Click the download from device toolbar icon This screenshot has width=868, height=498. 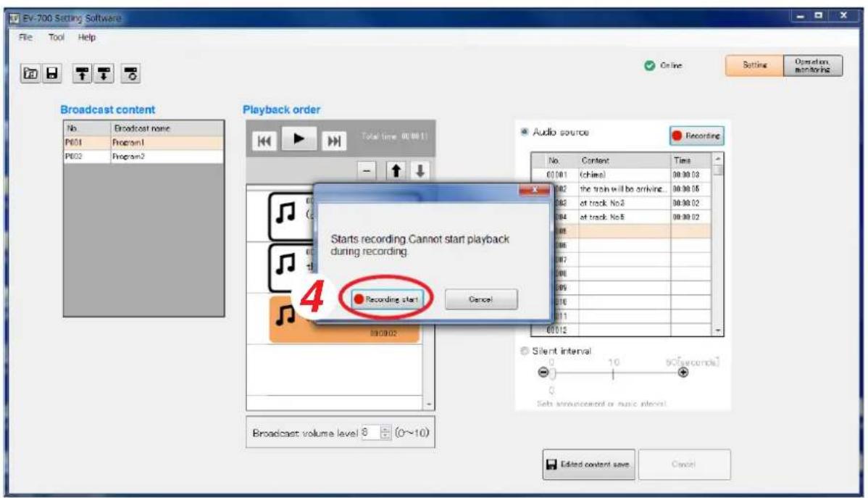104,73
